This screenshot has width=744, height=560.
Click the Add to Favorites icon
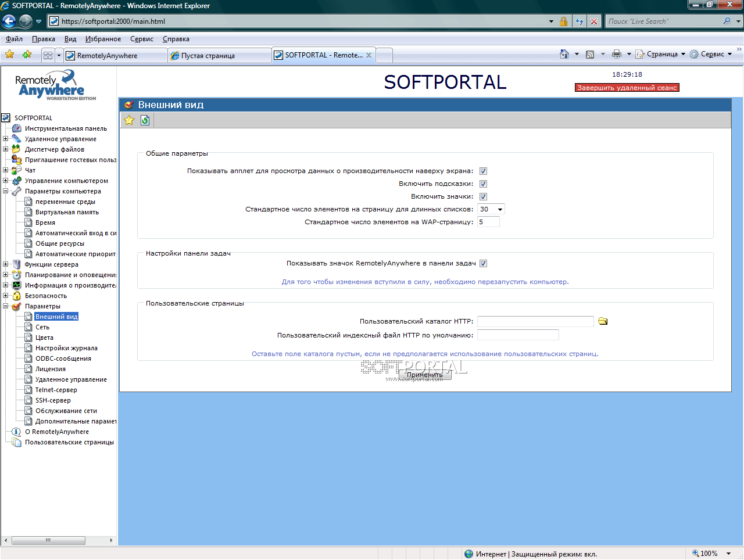click(x=27, y=55)
